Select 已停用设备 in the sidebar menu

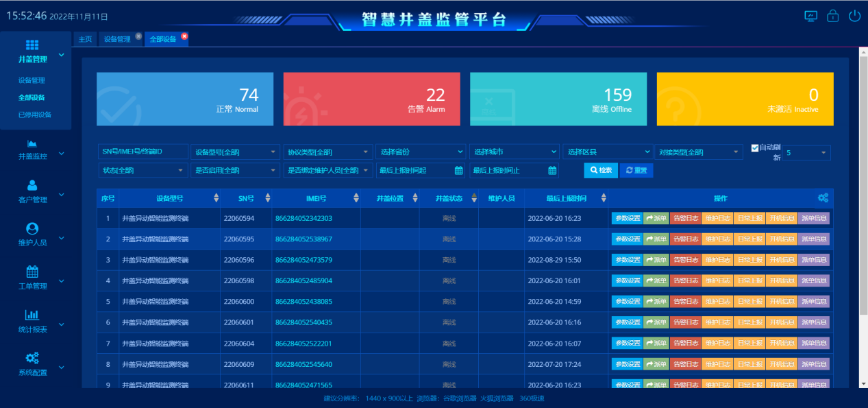pos(35,115)
